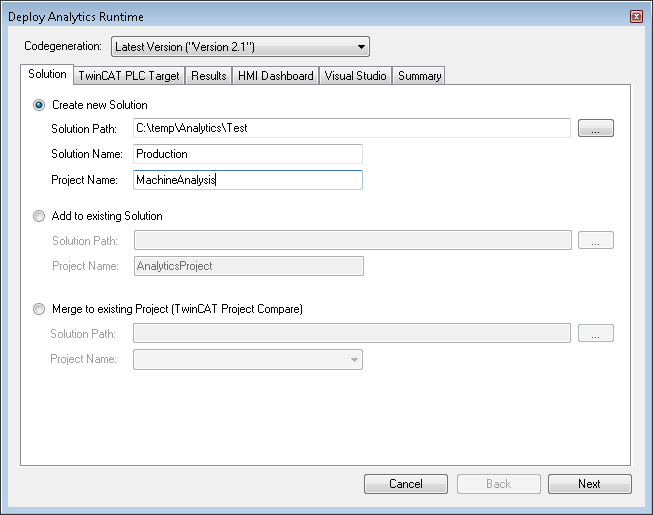Click the Solution Path field under Create new Solution
Screen dimensions: 653x515
[x=352, y=128]
